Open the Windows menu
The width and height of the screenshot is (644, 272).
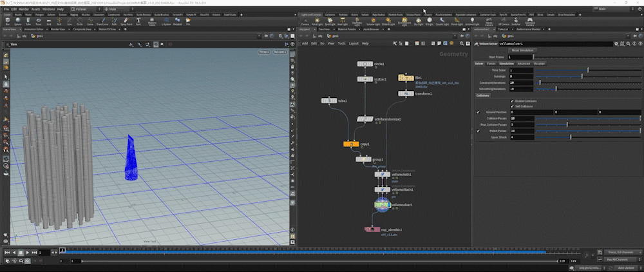pos(48,9)
